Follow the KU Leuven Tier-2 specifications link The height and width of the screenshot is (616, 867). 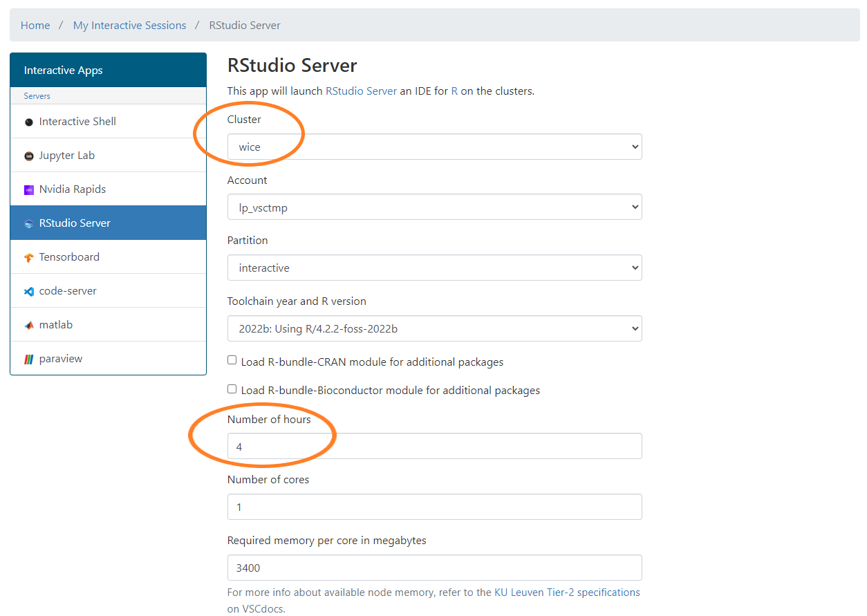(x=567, y=592)
